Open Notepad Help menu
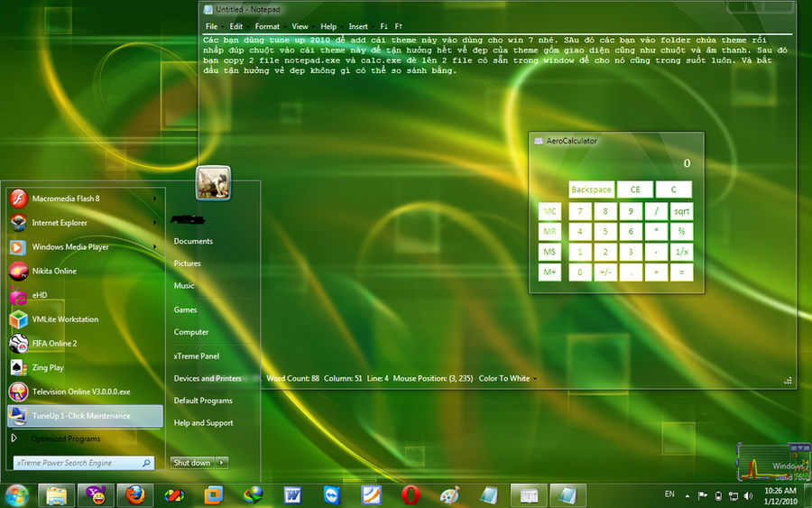The image size is (812, 508). [x=328, y=26]
